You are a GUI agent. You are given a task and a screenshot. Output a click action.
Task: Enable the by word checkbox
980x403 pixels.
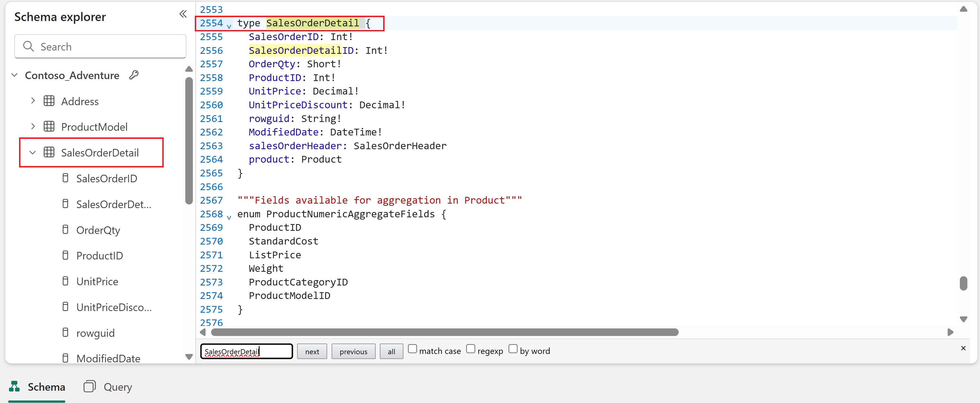[x=513, y=349]
